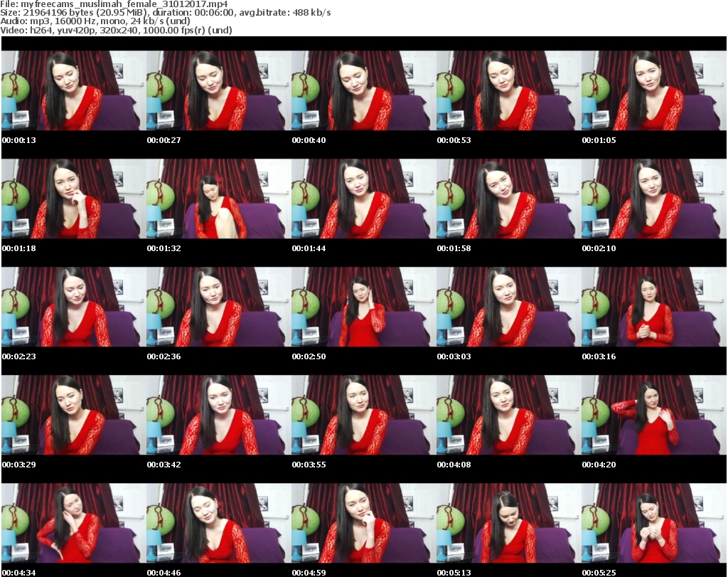
Task: Click the thumbnail timestamped 00:05:13
Action: point(509,523)
